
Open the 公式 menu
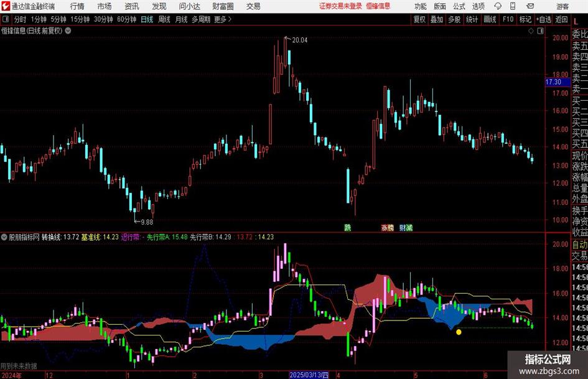pos(459,6)
